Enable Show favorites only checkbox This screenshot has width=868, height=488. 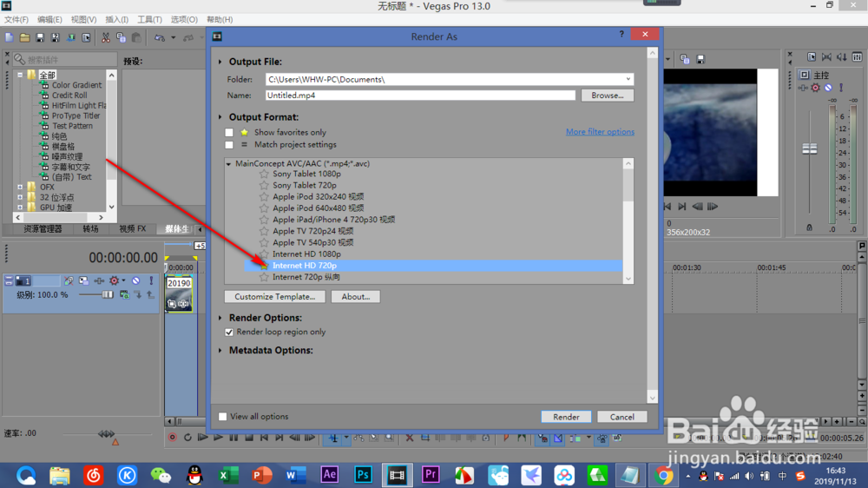tap(228, 132)
